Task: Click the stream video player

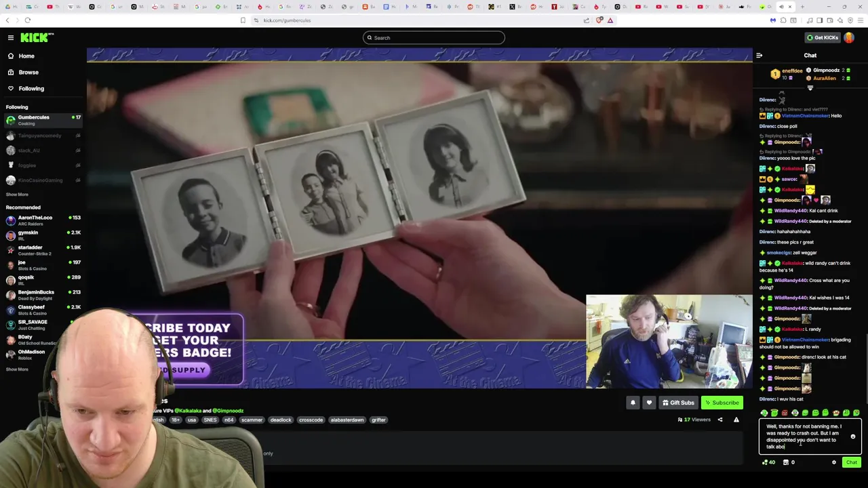Action: [420, 219]
